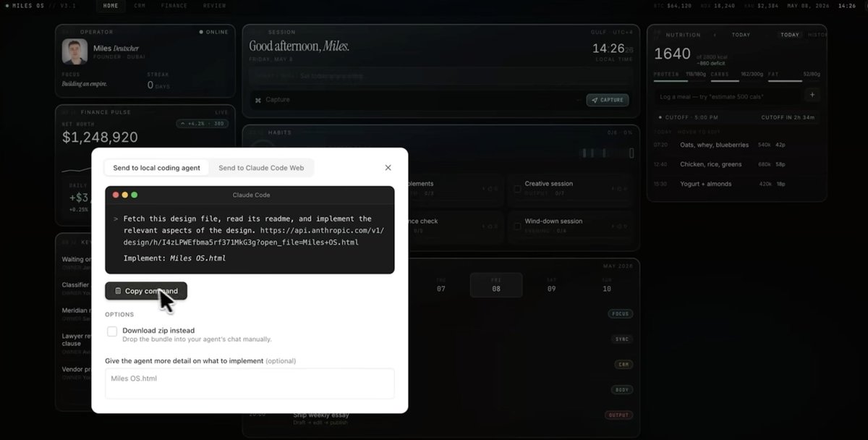The height and width of the screenshot is (440, 868).
Task: Select Sunday 10 in the week calendar
Action: point(606,285)
